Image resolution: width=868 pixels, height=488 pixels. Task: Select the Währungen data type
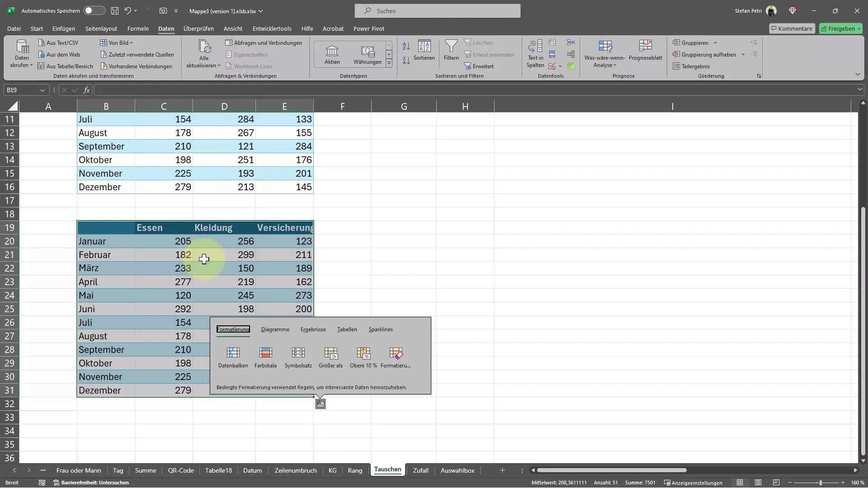367,55
